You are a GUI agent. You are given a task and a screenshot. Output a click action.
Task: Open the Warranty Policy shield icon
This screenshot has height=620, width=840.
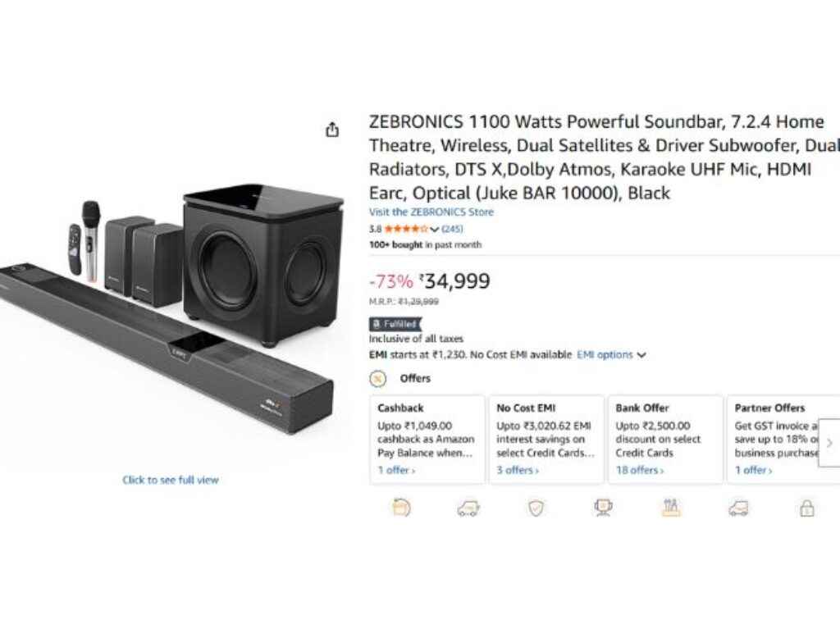[536, 508]
